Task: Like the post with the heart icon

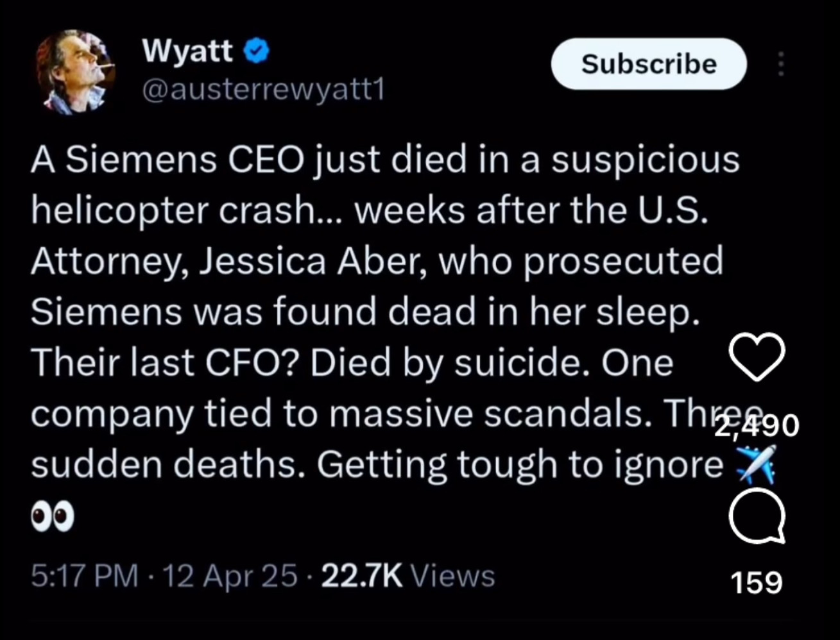Action: (x=757, y=357)
